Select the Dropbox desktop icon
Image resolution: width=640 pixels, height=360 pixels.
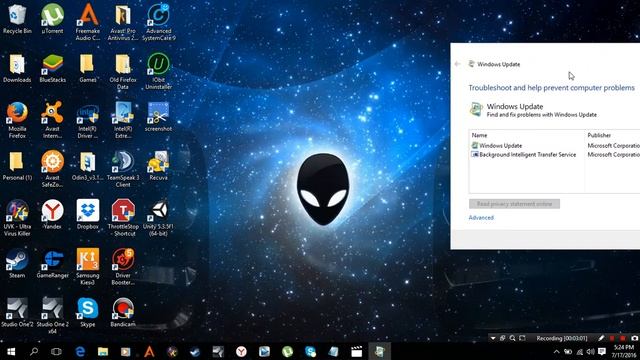[x=88, y=215]
